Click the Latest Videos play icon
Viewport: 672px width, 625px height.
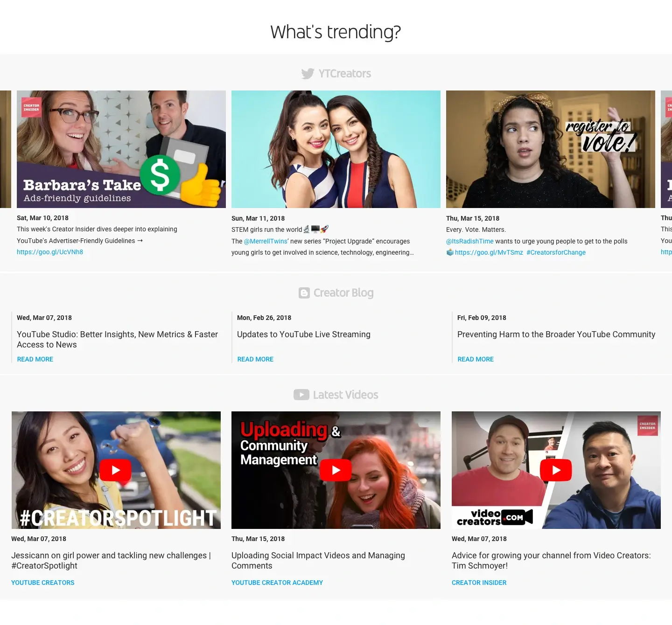click(301, 395)
